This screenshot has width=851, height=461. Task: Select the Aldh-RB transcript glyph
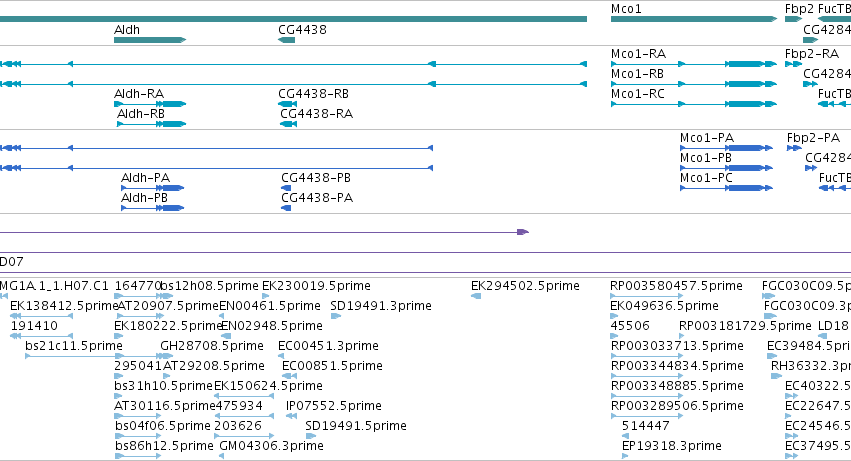click(151, 124)
